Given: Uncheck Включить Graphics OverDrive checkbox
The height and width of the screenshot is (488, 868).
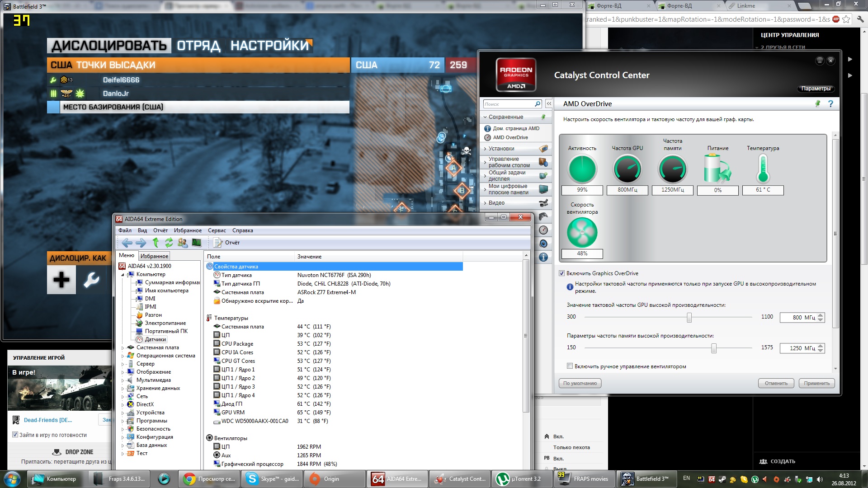Looking at the screenshot, I should [x=562, y=273].
